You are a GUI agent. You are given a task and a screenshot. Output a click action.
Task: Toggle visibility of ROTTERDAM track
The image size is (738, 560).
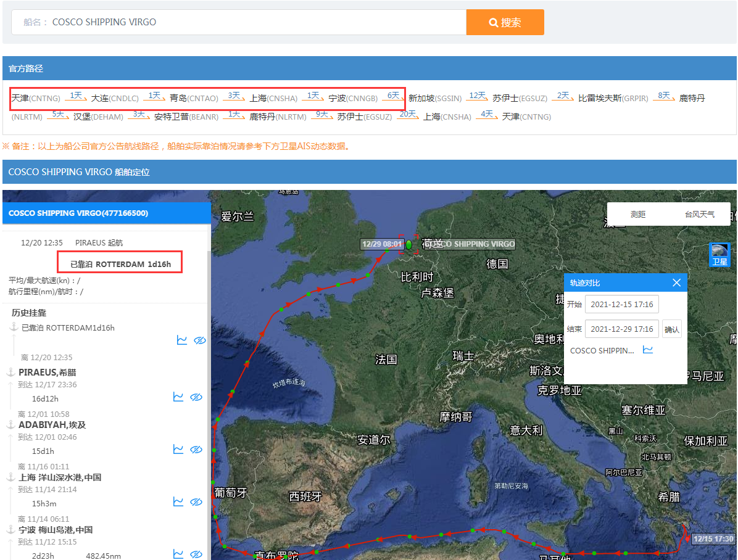click(x=199, y=340)
